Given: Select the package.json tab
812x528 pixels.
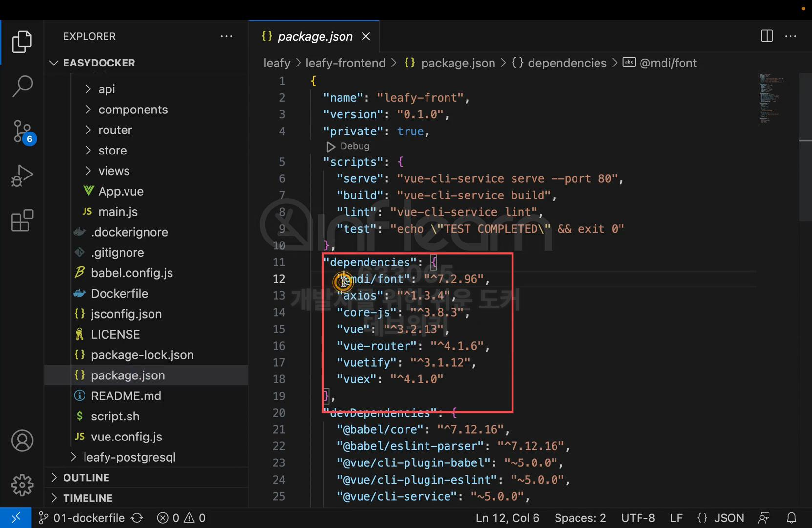Looking at the screenshot, I should click(314, 36).
